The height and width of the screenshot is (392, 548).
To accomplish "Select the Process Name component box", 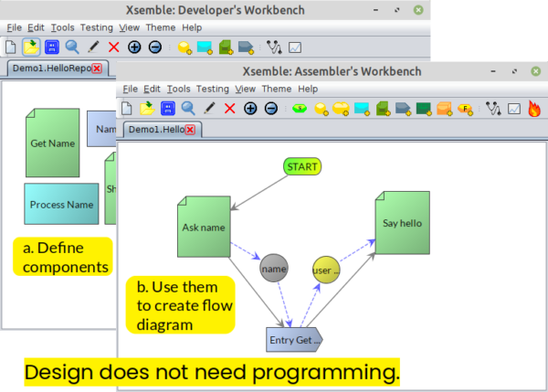I will pyautogui.click(x=61, y=205).
